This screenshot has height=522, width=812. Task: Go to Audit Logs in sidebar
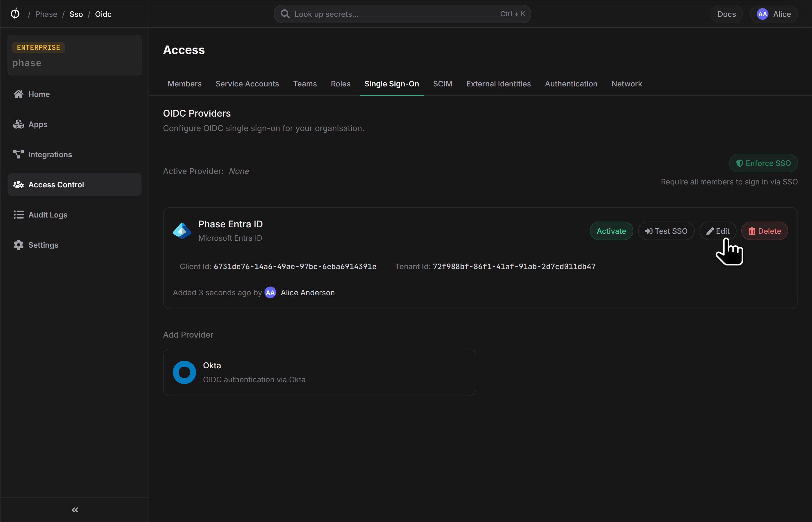[74, 215]
